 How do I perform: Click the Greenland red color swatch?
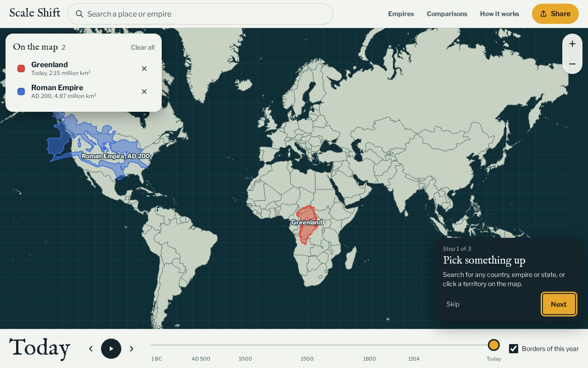(x=21, y=69)
